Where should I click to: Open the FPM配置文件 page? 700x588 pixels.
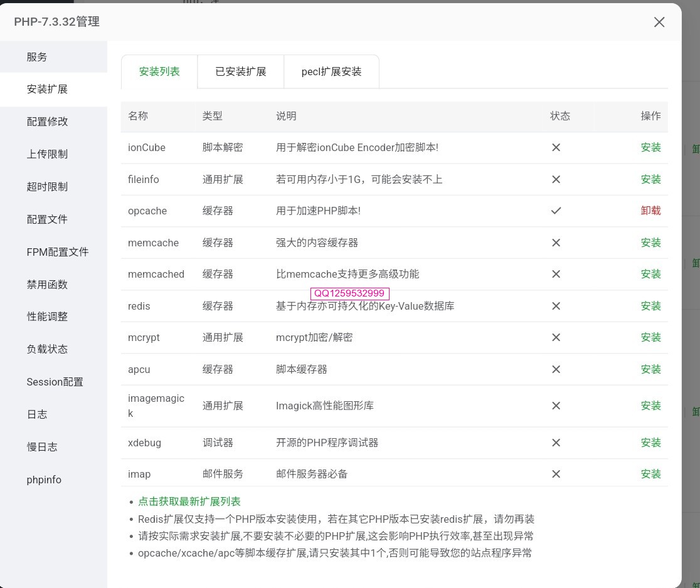57,251
